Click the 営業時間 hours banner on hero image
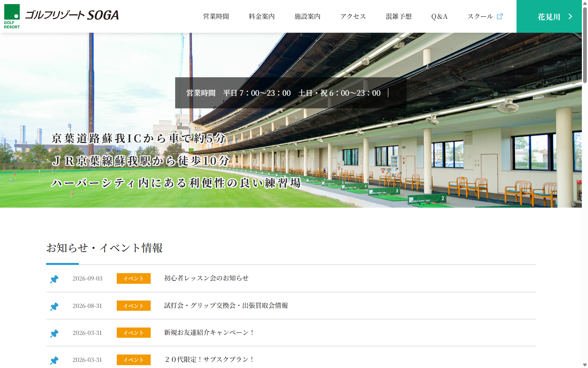The height and width of the screenshot is (368, 588). coord(291,93)
